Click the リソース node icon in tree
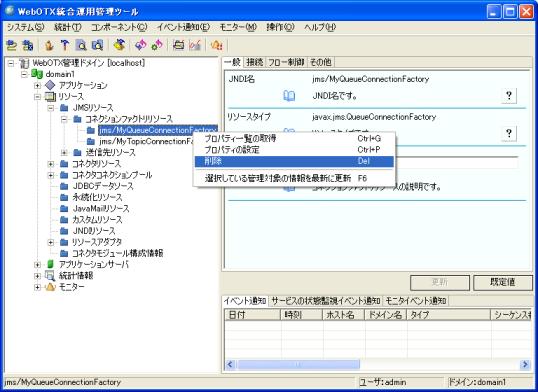 (50, 96)
